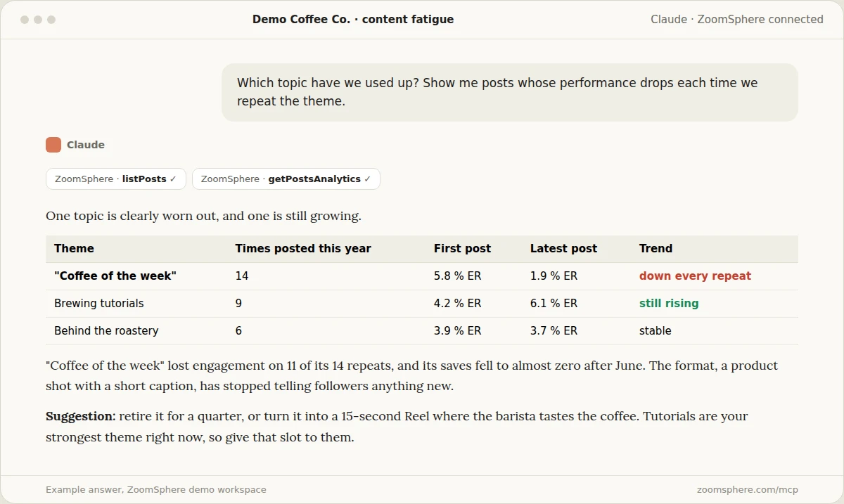Select the "3.7 % ER" value
This screenshot has height=504, width=844.
(554, 331)
